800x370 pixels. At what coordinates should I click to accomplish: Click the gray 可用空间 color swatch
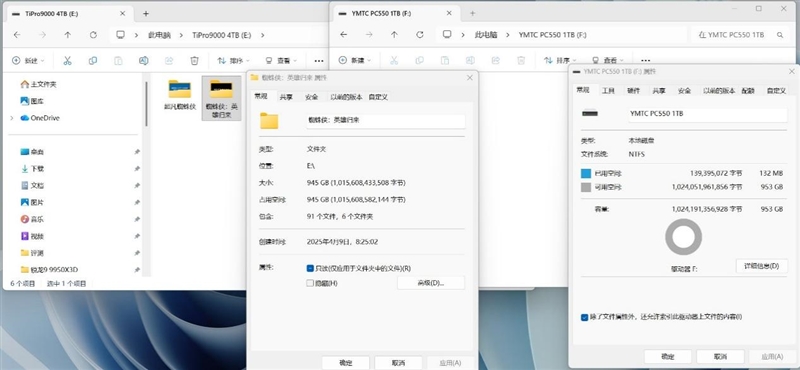(x=586, y=187)
